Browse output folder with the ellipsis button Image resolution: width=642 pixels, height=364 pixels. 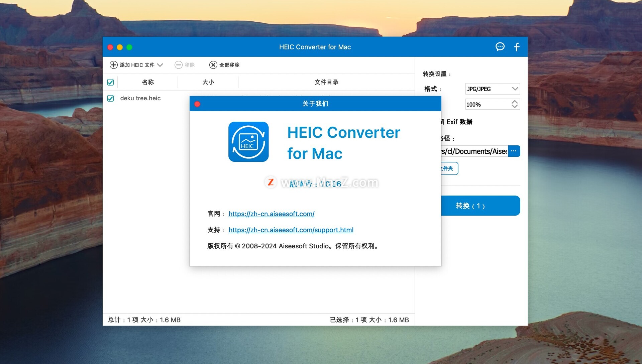pyautogui.click(x=514, y=151)
